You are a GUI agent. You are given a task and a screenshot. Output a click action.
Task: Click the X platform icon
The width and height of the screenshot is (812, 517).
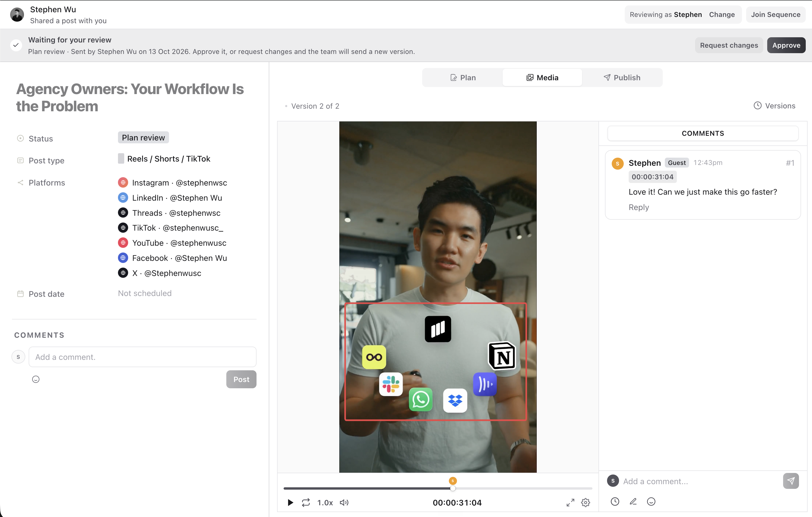123,273
